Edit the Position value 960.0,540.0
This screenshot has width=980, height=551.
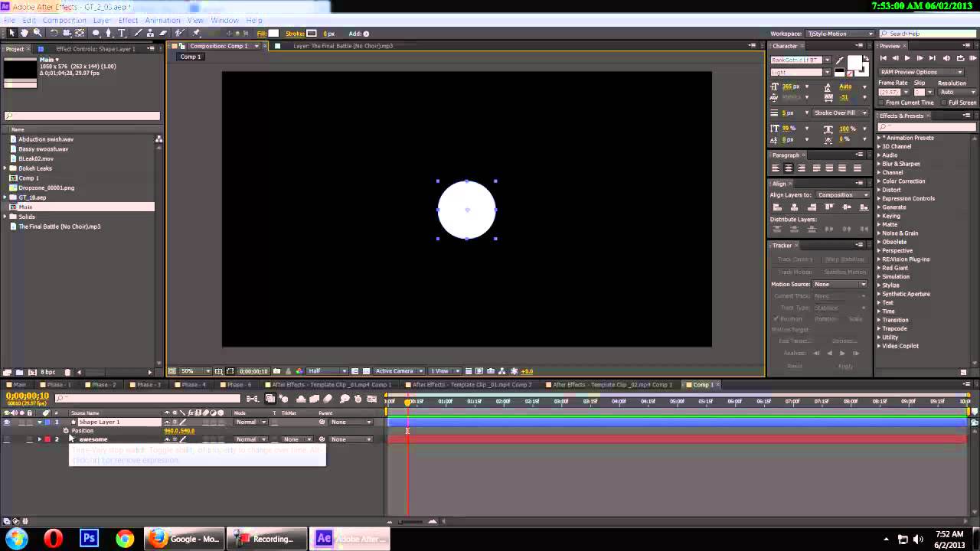click(179, 430)
